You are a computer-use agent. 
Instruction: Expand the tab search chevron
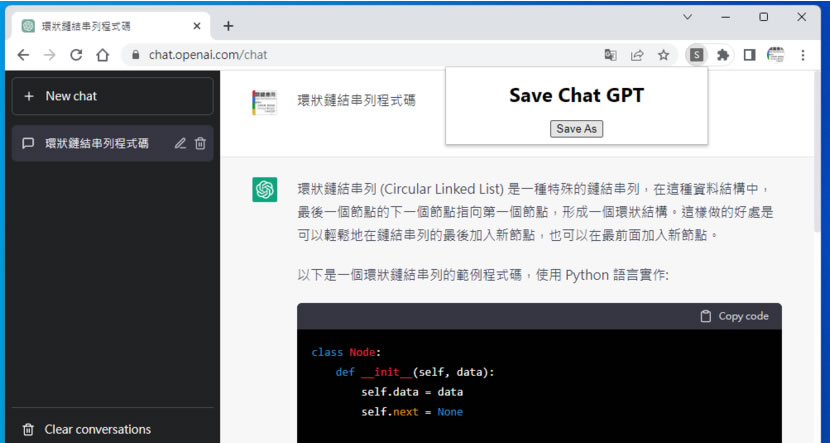[687, 17]
